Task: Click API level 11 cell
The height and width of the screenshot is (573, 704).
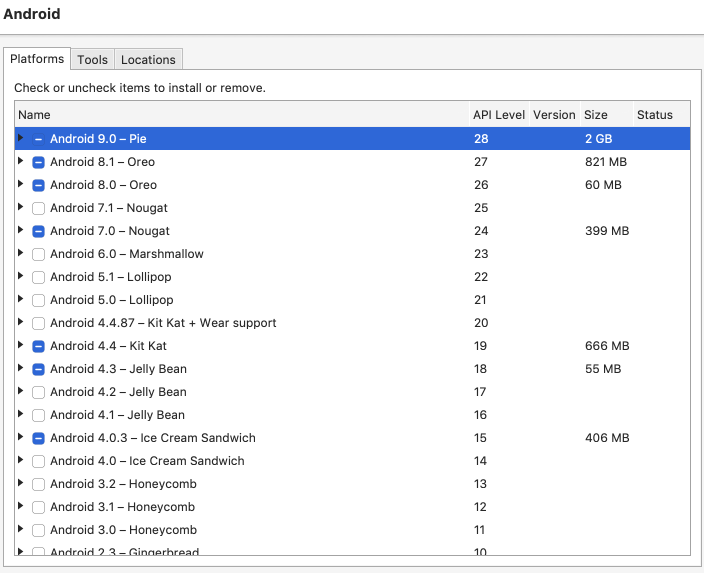Action: (479, 530)
